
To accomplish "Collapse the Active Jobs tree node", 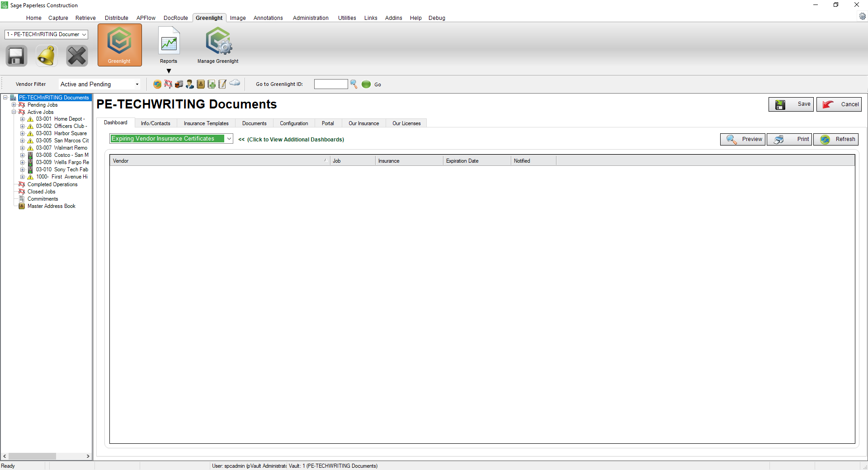I will (14, 112).
